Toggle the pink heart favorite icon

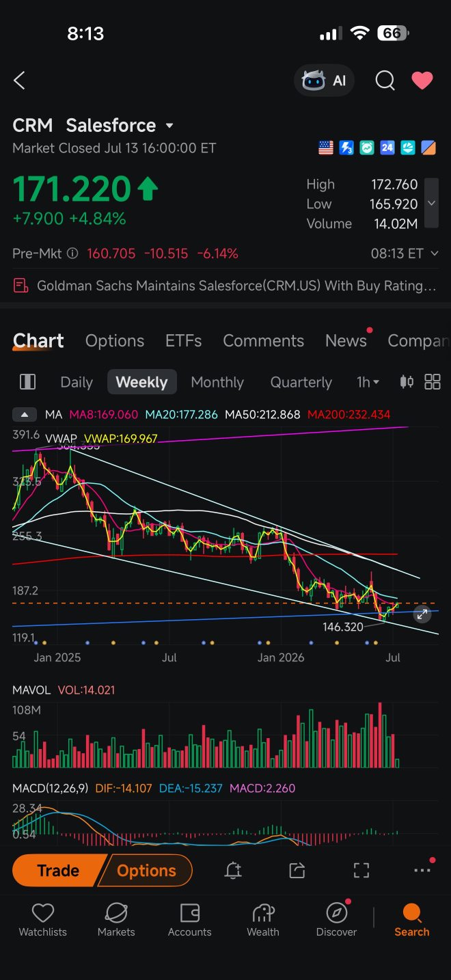click(x=422, y=81)
